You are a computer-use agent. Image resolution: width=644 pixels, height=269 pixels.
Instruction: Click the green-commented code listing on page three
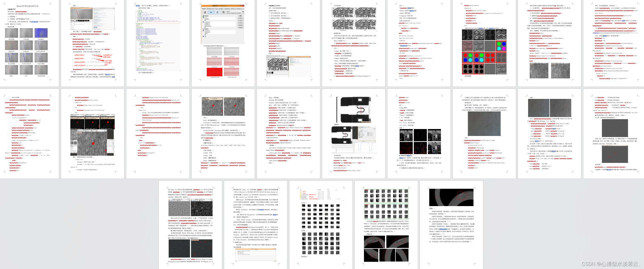tap(158, 40)
